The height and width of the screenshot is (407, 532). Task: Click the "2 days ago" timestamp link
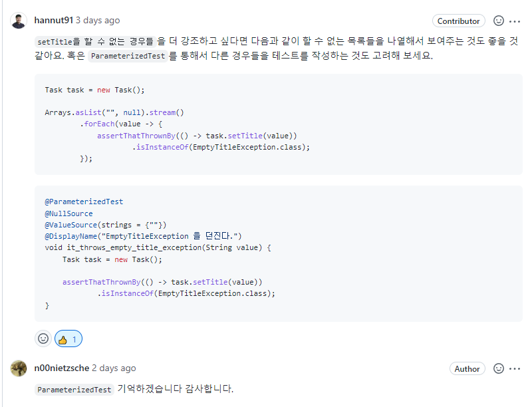[114, 368]
